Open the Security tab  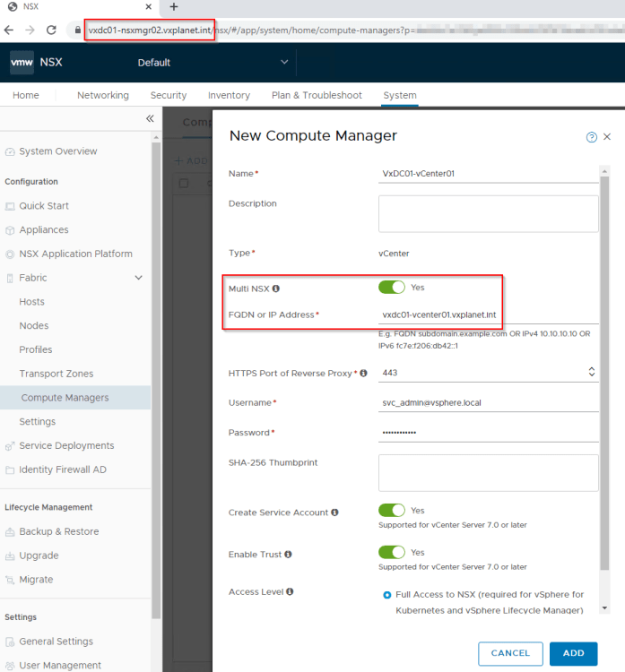click(x=169, y=95)
